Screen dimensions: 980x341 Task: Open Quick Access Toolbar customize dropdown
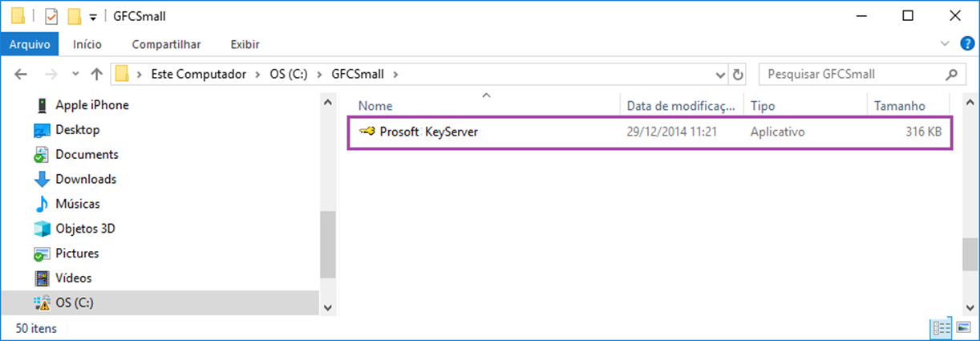pyautogui.click(x=93, y=17)
